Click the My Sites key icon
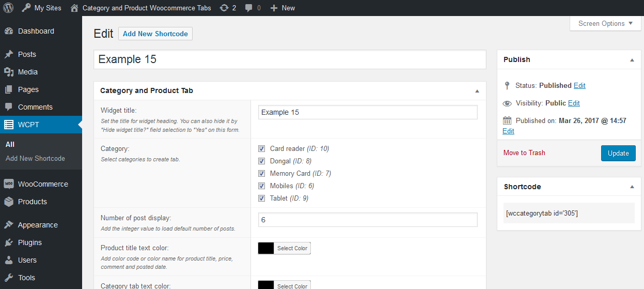644x289 pixels. pos(26,8)
